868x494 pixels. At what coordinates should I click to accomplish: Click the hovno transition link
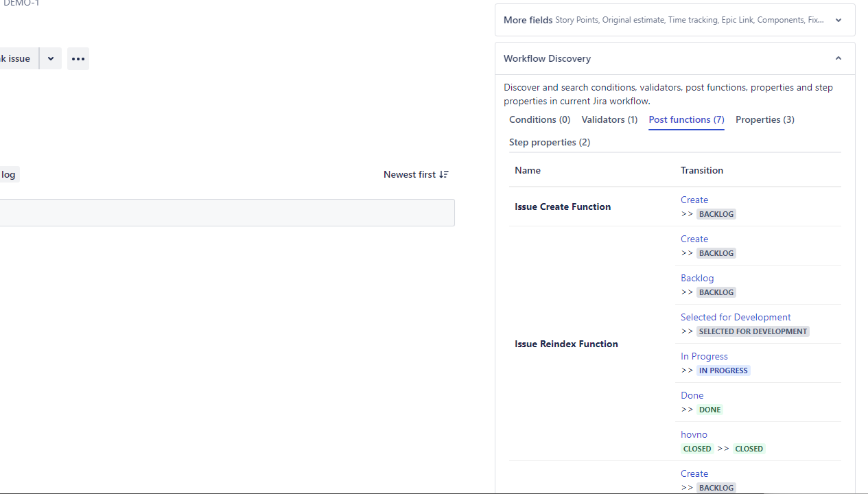pos(694,434)
